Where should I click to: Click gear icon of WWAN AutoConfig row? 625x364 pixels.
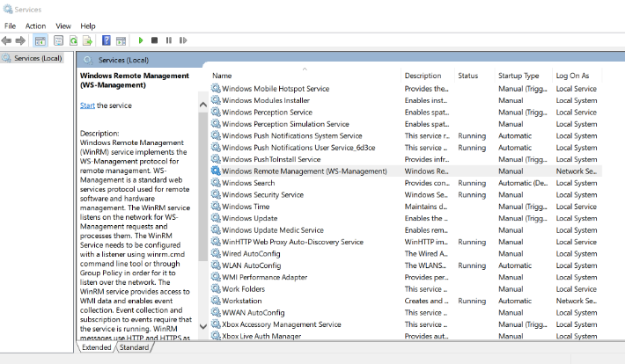coord(216,312)
